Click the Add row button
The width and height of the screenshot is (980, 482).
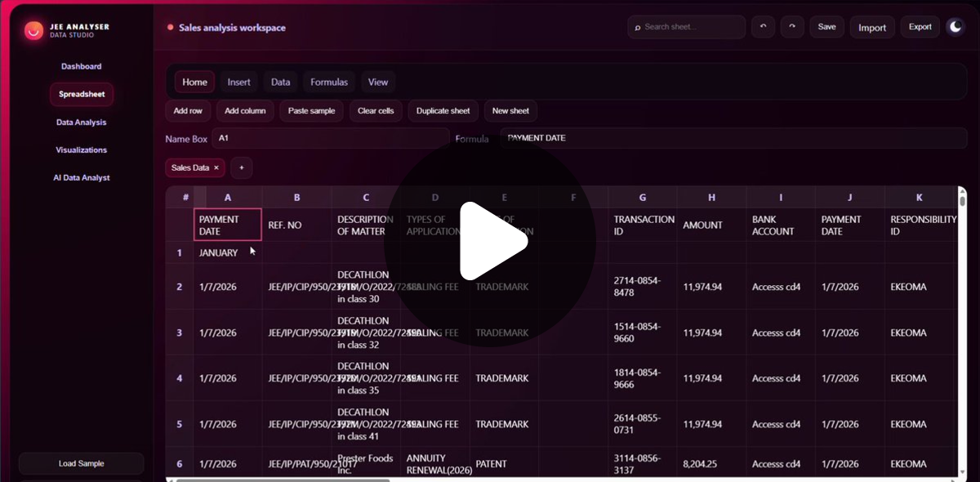188,110
